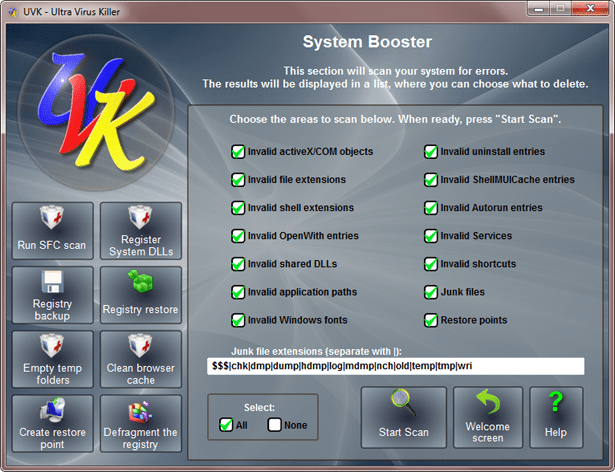Return to Welcome screen
Image resolution: width=615 pixels, height=472 pixels.
(x=488, y=417)
